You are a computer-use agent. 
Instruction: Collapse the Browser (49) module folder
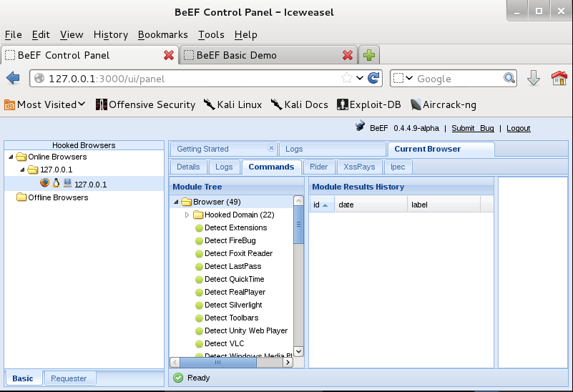point(176,202)
